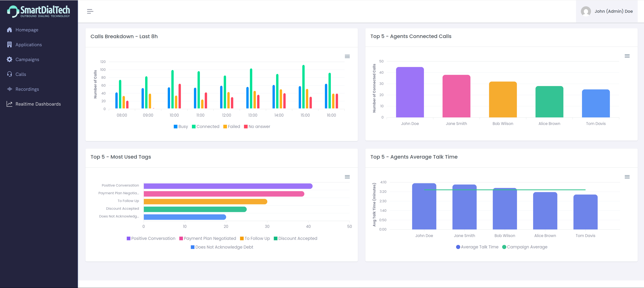The image size is (644, 288).
Task: Click Alice Brown's green connected calls bar
Action: click(x=549, y=102)
